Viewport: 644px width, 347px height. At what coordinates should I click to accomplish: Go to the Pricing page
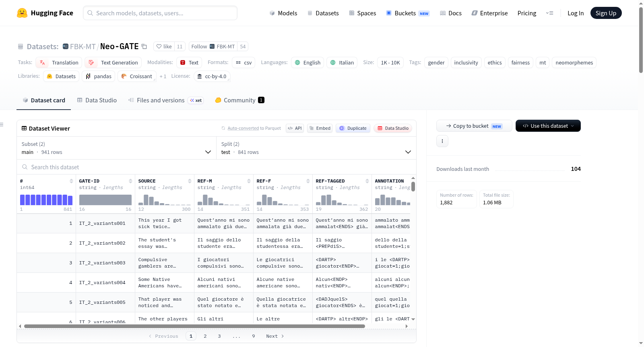(527, 13)
